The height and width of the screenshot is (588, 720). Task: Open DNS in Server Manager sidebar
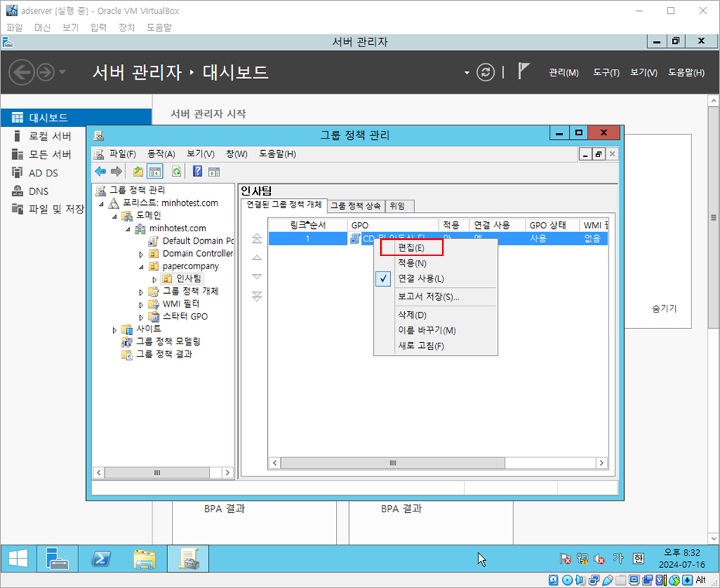click(39, 191)
